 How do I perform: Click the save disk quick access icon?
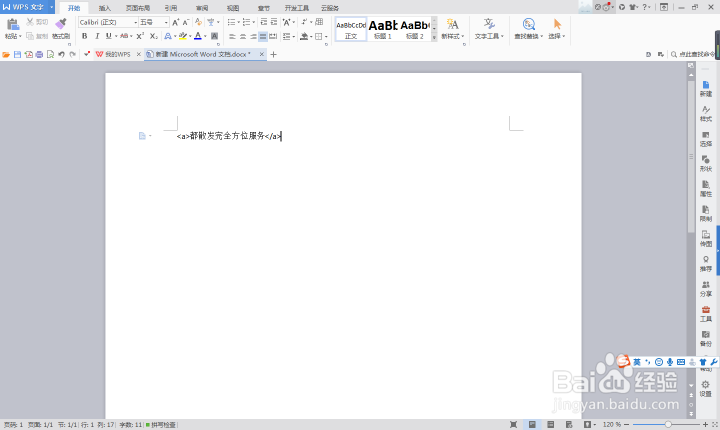click(x=17, y=54)
